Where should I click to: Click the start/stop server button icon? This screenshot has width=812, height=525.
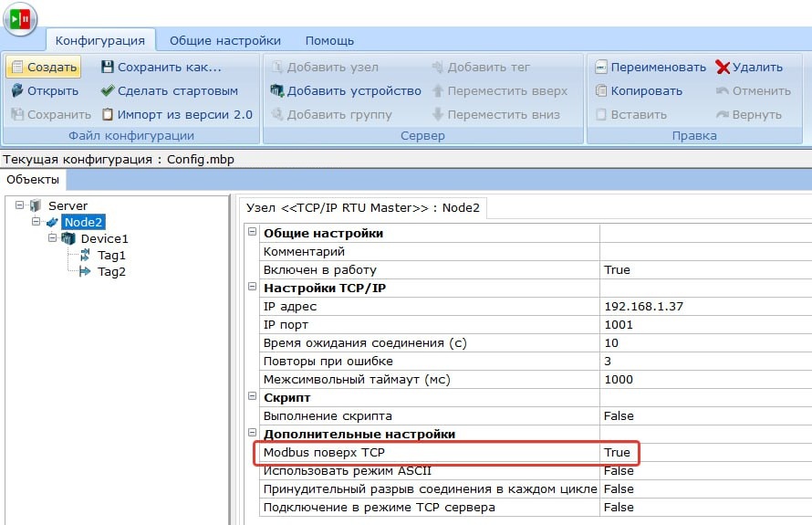(x=19, y=18)
